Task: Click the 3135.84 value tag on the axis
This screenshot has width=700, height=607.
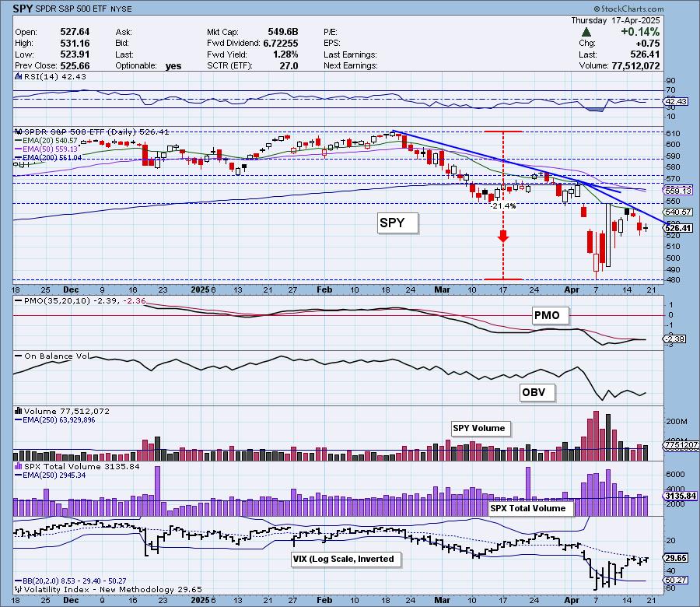Action: (x=681, y=496)
